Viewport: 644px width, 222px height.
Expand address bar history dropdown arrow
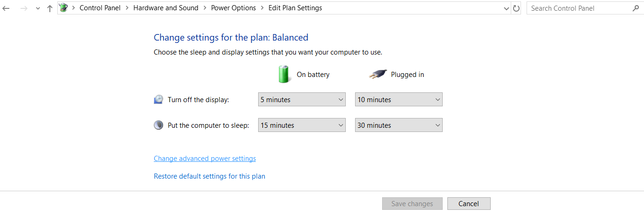[x=507, y=8]
